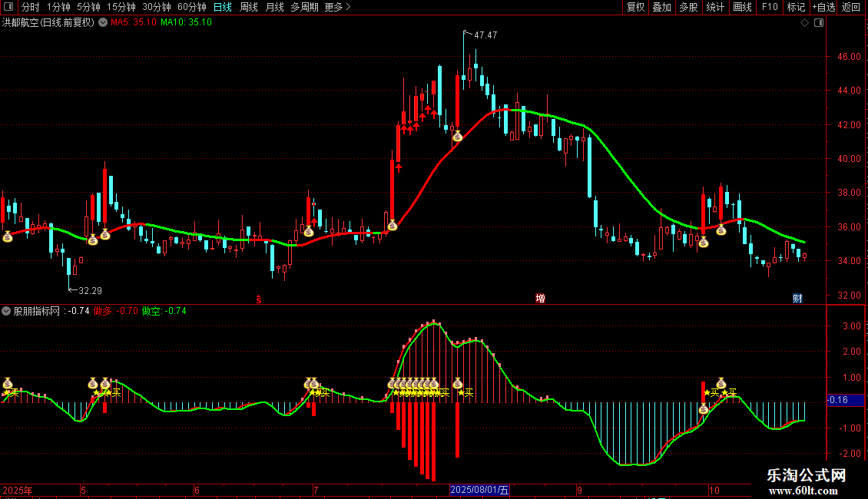Image resolution: width=868 pixels, height=499 pixels.
Task: Click the MA5: 35.10 label
Action: coord(134,22)
